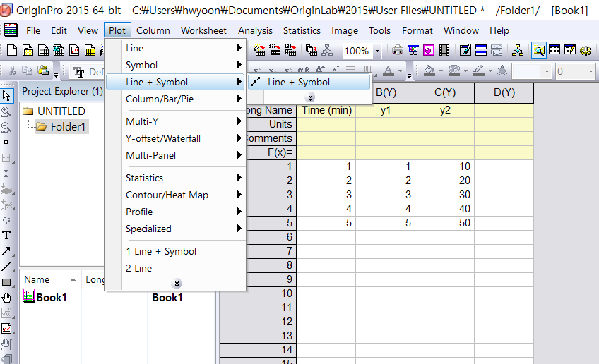
Task: Click the Cut scissors icon
Action: click(12, 71)
